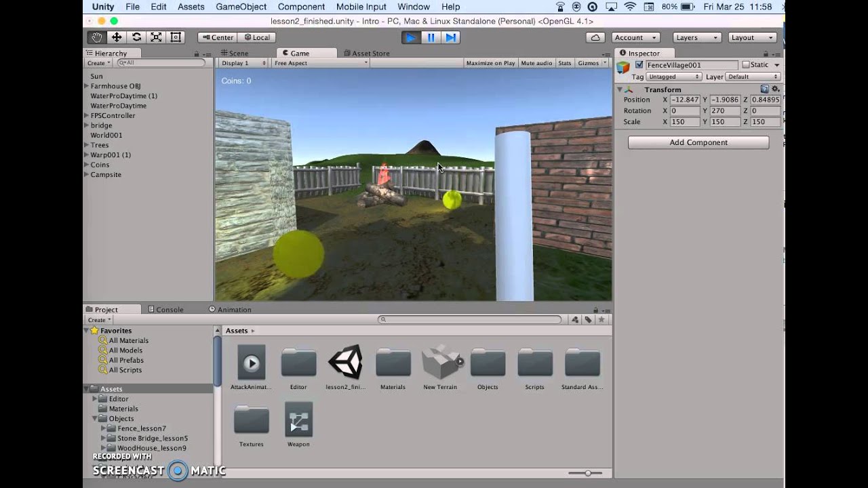Toggle pivot Center button
Screen dimensions: 868x488
click(217, 37)
